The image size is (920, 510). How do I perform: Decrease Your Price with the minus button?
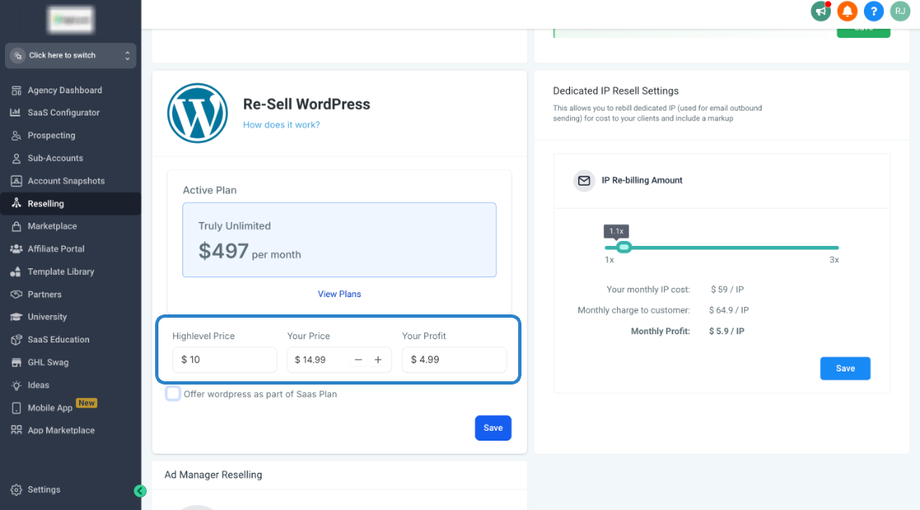358,360
